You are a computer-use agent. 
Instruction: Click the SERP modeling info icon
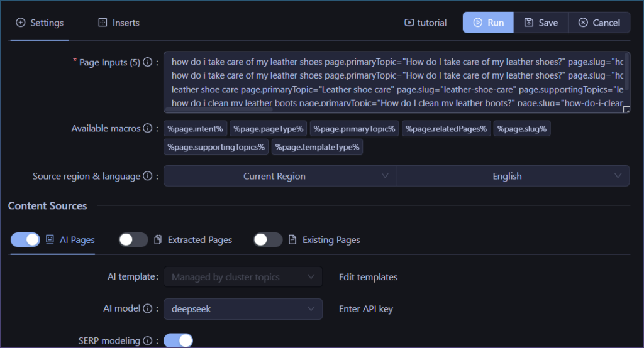point(148,341)
